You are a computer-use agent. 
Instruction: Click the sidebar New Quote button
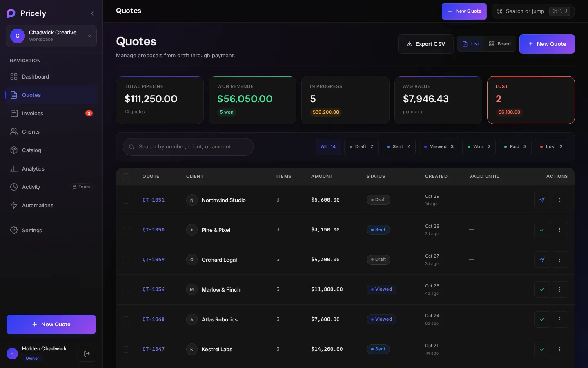pos(51,324)
